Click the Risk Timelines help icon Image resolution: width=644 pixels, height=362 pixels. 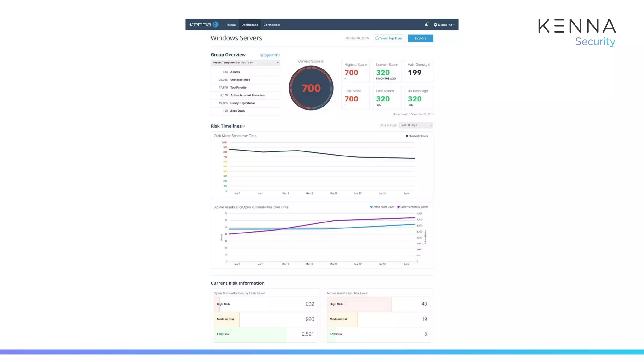point(244,126)
